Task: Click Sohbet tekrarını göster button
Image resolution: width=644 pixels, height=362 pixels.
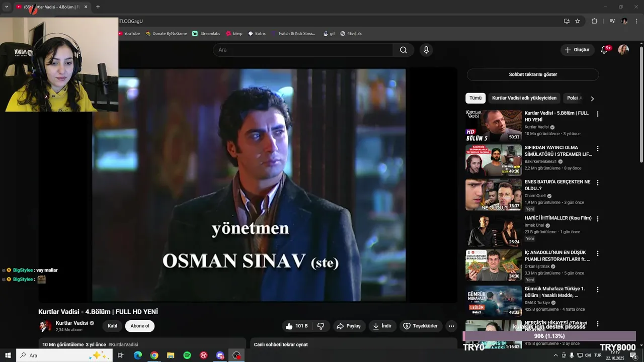Action: (x=533, y=74)
